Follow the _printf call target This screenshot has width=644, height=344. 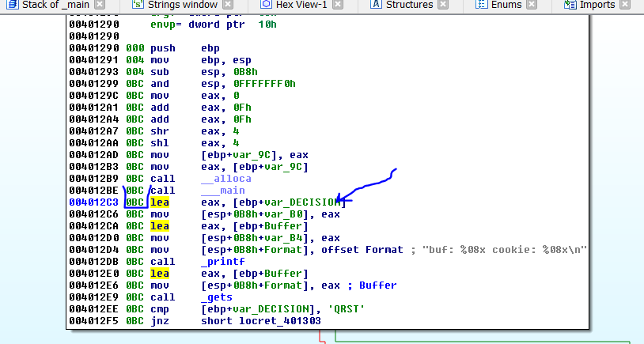pos(222,262)
